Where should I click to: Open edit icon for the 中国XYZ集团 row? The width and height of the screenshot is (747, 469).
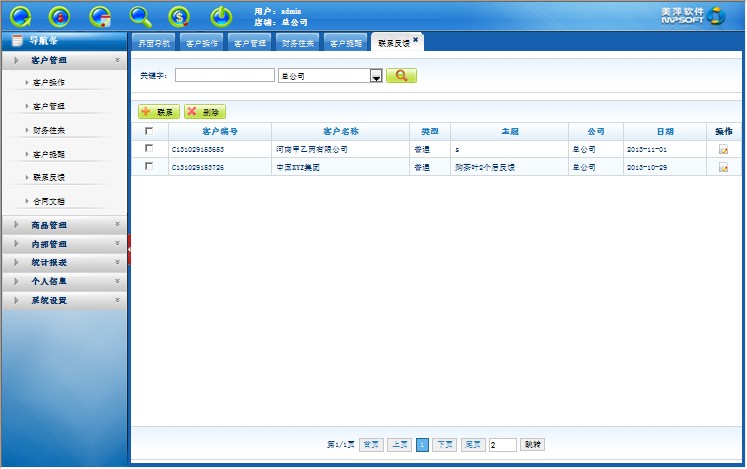tap(723, 168)
